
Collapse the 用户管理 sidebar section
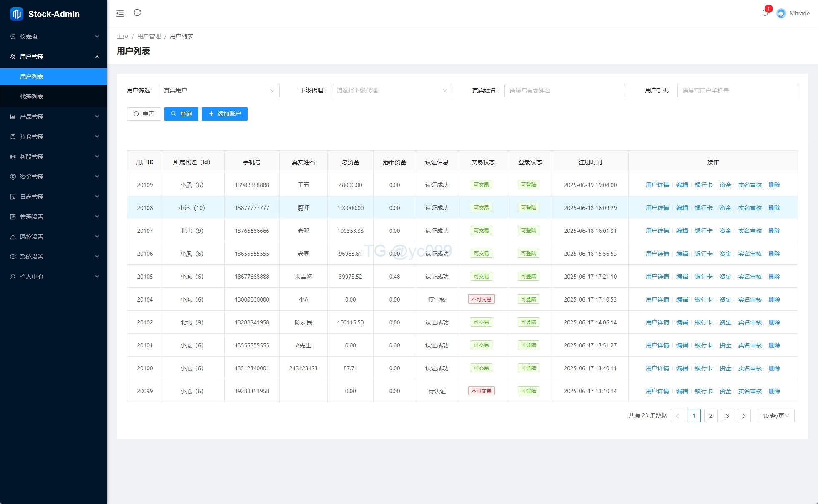tap(53, 57)
